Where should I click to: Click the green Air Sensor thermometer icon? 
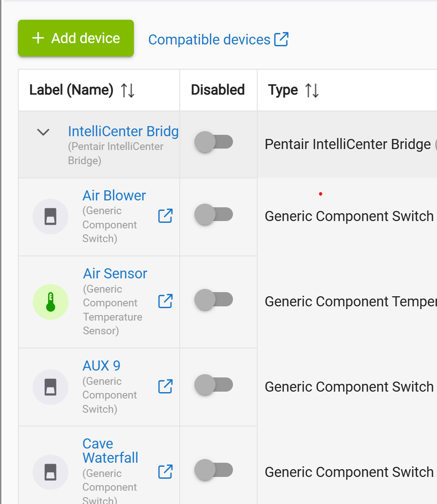(x=50, y=302)
